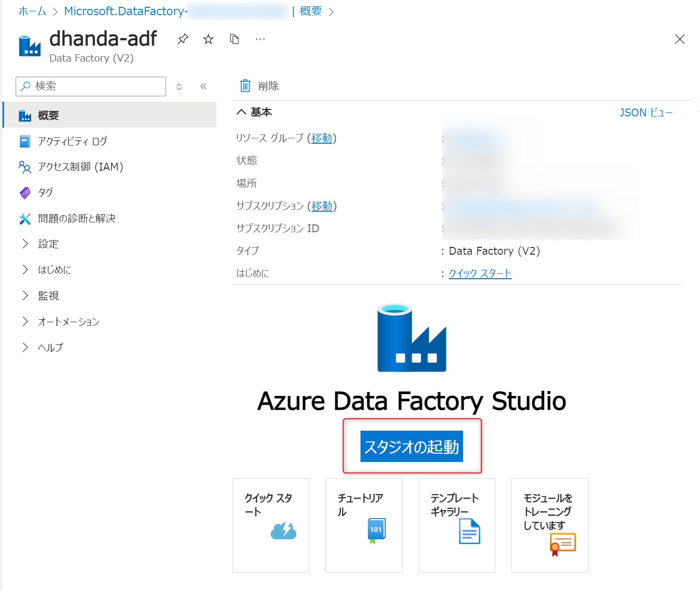Click 移動 link next to サブスクリプション
Image resolution: width=700 pixels, height=591 pixels.
point(322,206)
